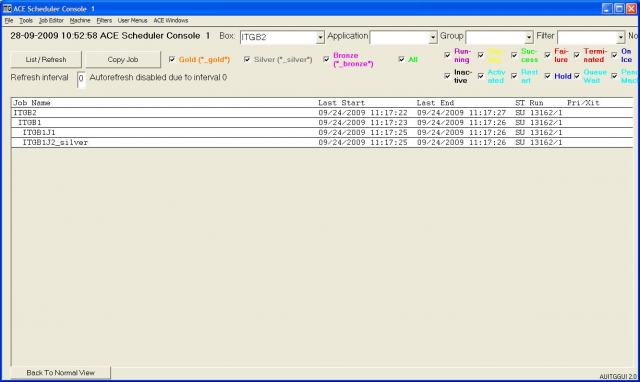
Task: Open the Application dropdown list
Action: (433, 38)
